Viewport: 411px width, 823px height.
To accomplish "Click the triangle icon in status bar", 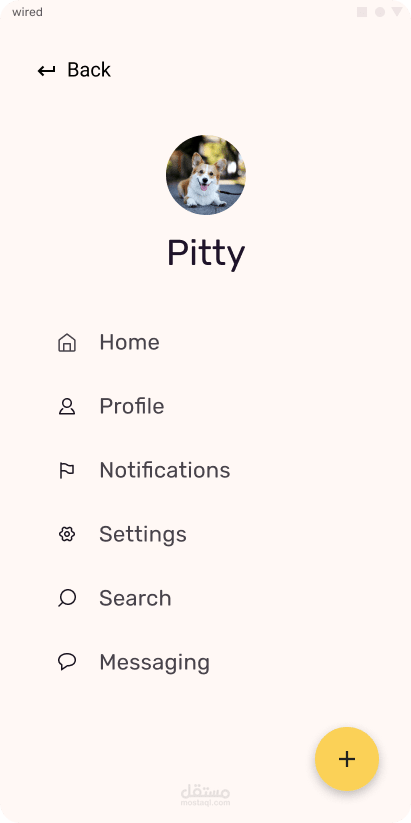I will (x=397, y=12).
